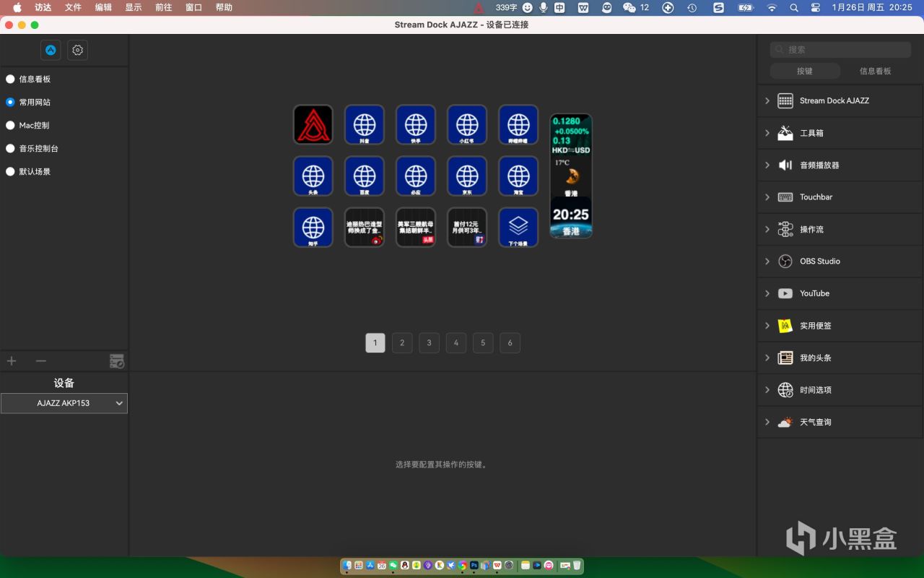
Task: Select the 头条 globe key
Action: click(313, 176)
